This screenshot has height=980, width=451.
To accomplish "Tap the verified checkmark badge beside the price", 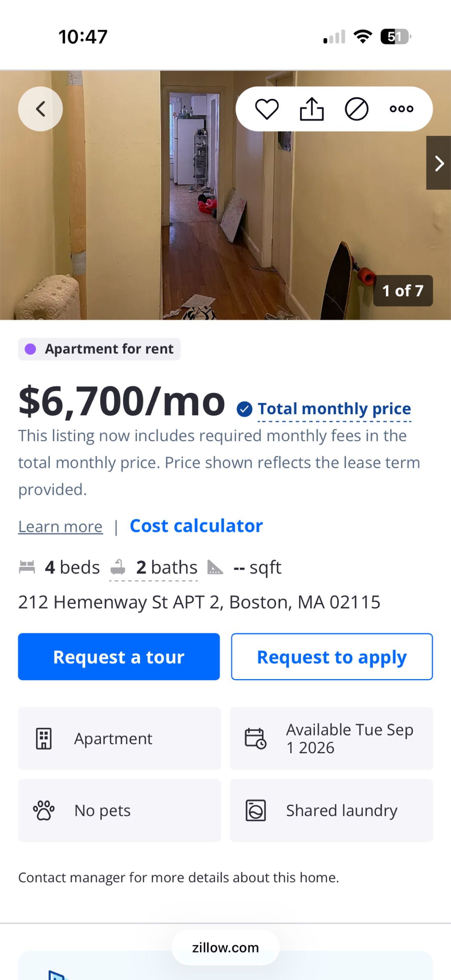I will 245,409.
